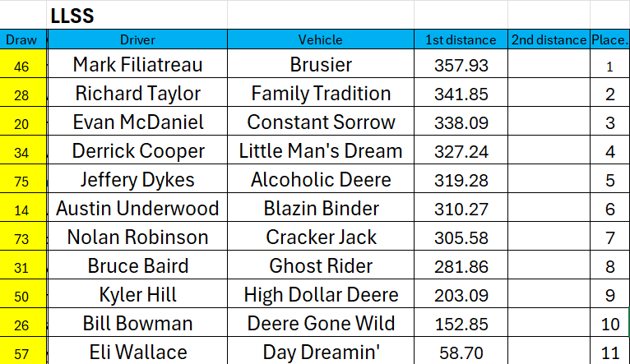Click the Place header cell

pyautogui.click(x=609, y=39)
